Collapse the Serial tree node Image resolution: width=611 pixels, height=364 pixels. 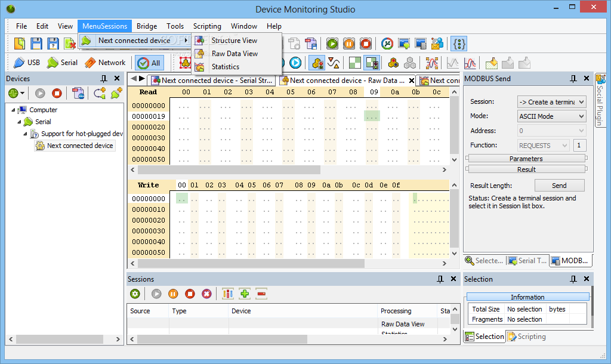point(19,122)
